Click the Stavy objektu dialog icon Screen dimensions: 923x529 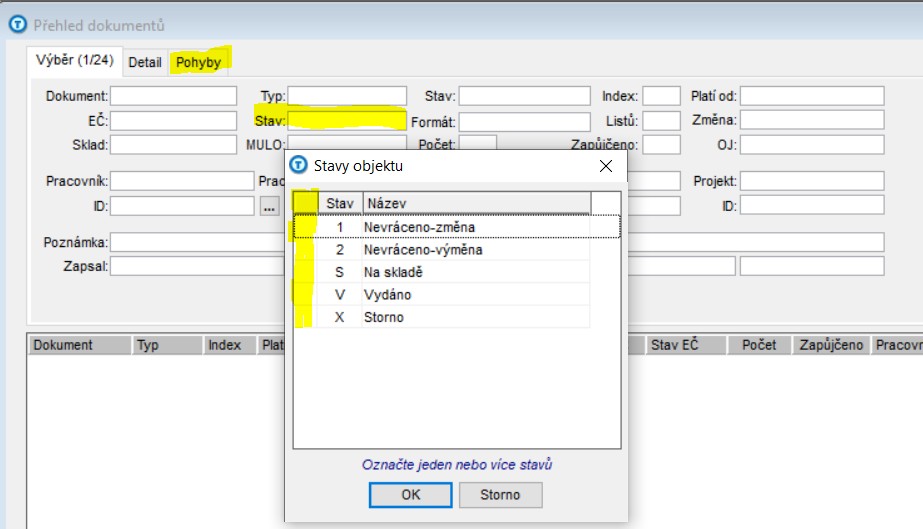pyautogui.click(x=298, y=165)
